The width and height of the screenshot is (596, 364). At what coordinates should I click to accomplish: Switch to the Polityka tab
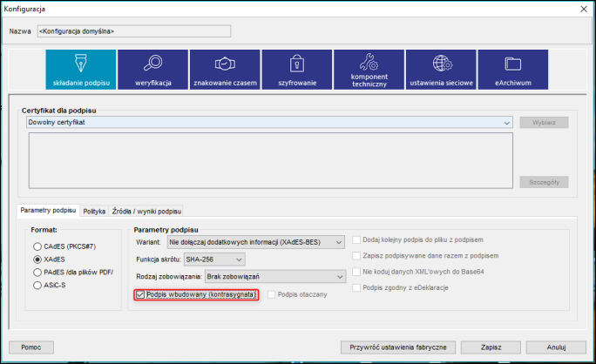click(x=94, y=212)
